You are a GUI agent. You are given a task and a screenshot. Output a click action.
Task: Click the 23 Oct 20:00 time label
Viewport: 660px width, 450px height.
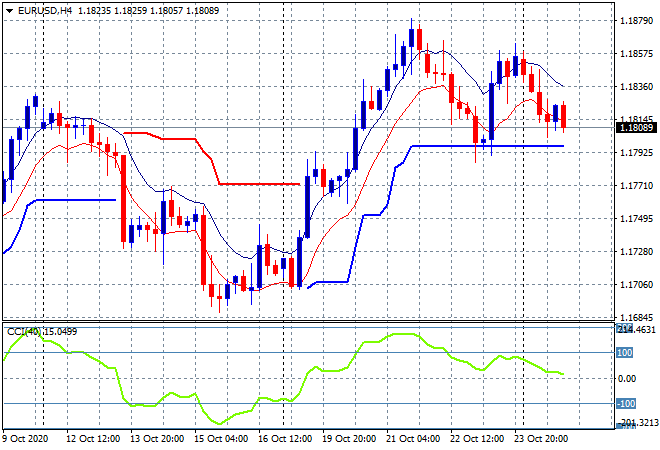coord(541,439)
